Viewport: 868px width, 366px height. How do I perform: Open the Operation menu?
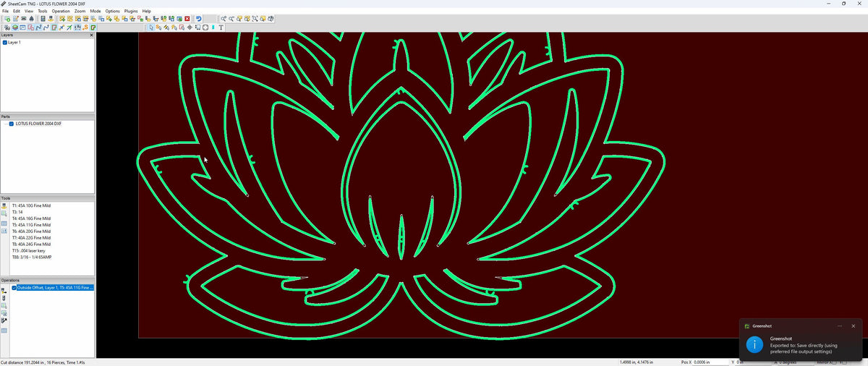[61, 12]
